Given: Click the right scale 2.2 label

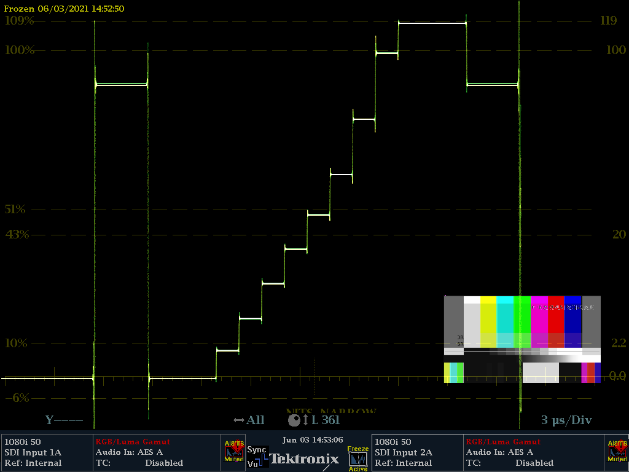Looking at the screenshot, I should [x=619, y=343].
